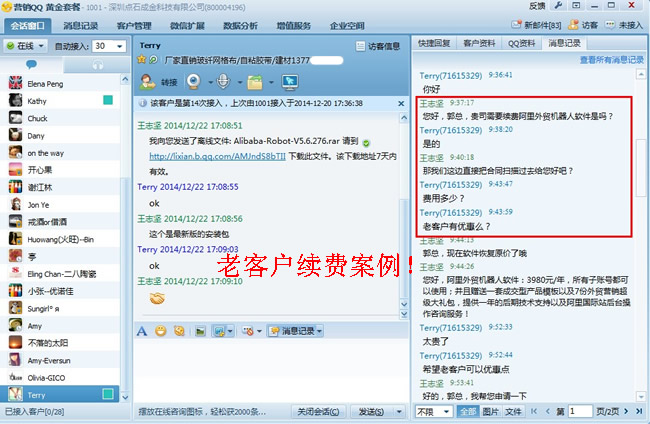Filter records by 全部

tap(468, 411)
